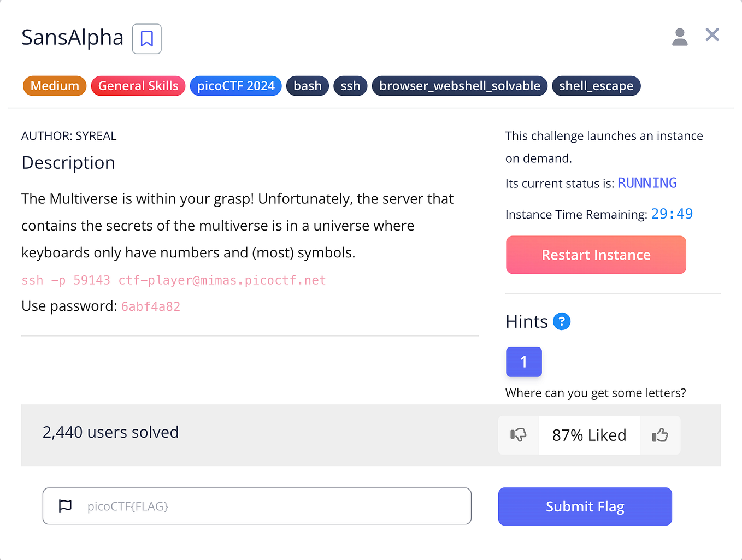This screenshot has width=742, height=560.
Task: Bookmark the SansAlpha challenge
Action: (146, 39)
